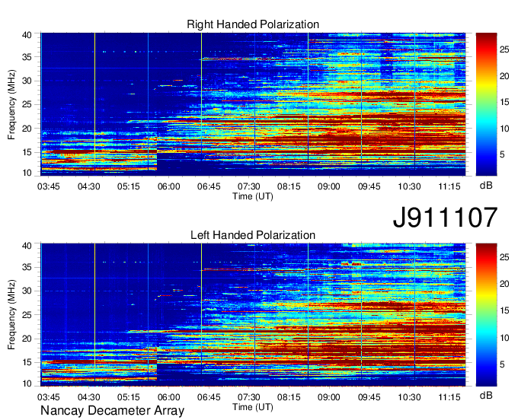Click 10 dB tick on Right Handed colorbar
Image resolution: width=518 pixels, height=420 pixels.
(504, 129)
